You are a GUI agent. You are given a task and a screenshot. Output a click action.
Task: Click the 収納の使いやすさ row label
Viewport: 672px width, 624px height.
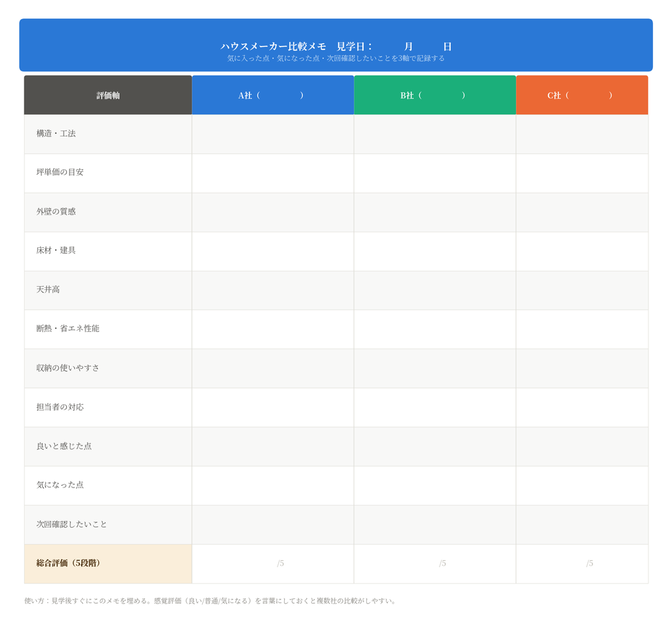(108, 368)
